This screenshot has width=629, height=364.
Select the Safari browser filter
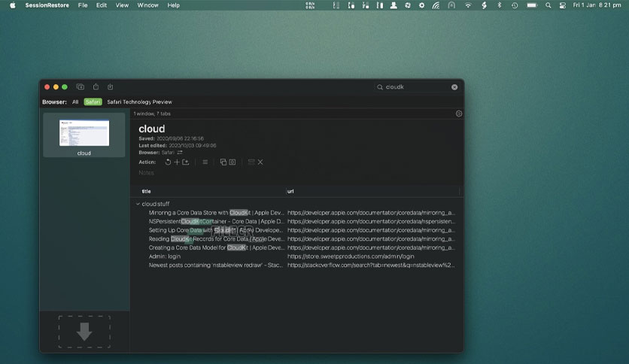coord(93,102)
